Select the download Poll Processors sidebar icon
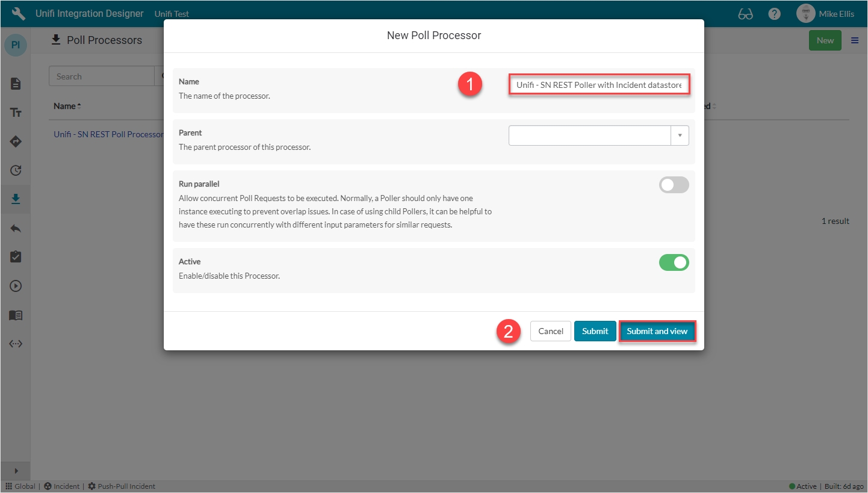 (16, 199)
